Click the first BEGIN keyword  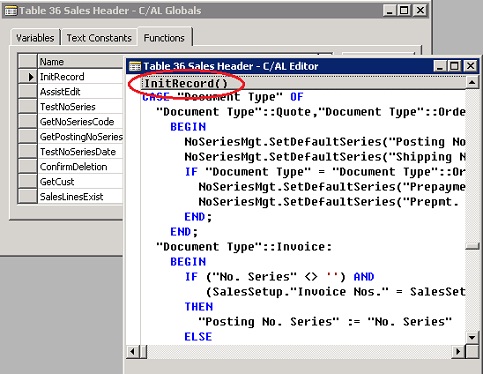pos(188,127)
